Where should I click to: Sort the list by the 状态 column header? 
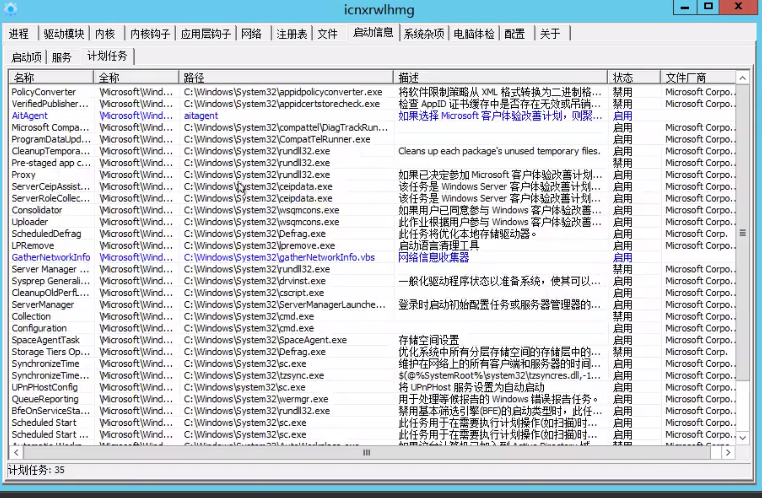pyautogui.click(x=634, y=77)
